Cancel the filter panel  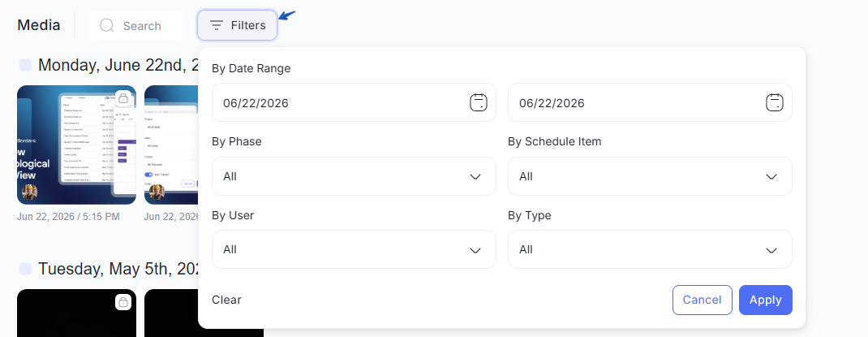coord(703,300)
